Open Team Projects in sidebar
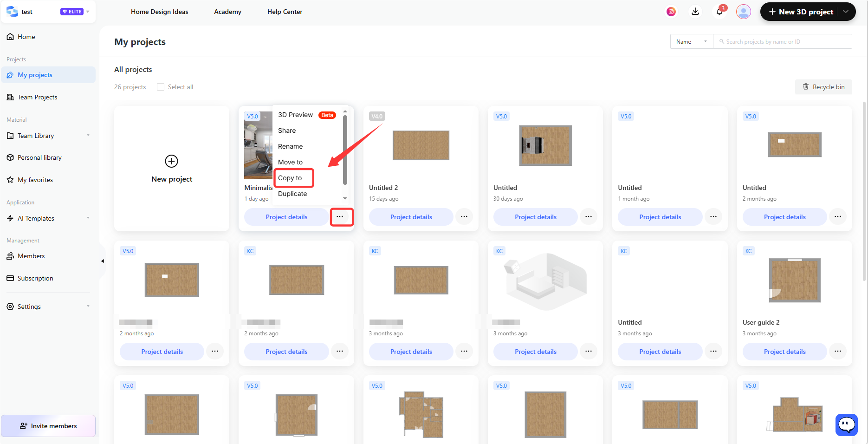Viewport: 868px width, 444px height. tap(37, 97)
